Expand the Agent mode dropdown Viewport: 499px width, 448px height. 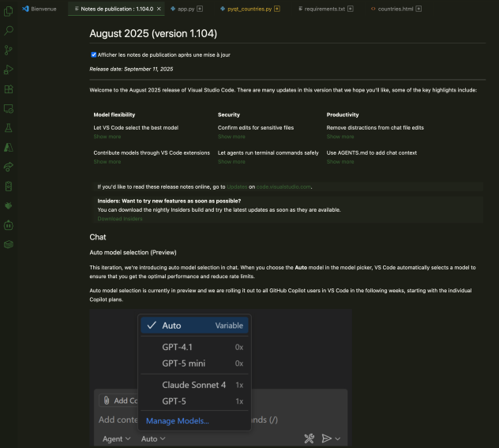(x=116, y=439)
